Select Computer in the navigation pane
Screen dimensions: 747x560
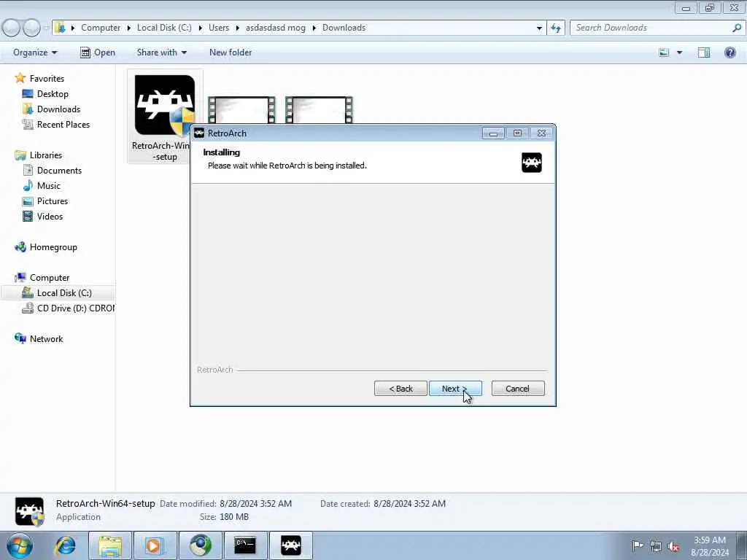point(50,278)
